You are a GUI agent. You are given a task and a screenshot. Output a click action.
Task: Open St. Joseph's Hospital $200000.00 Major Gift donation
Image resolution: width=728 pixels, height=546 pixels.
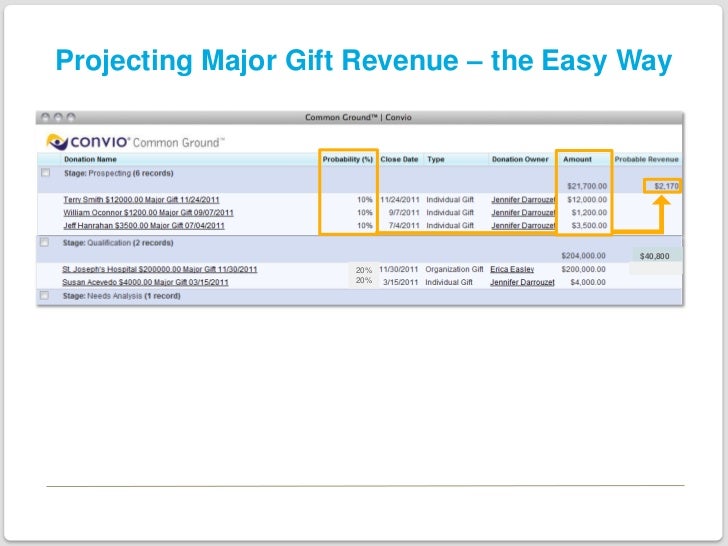click(160, 269)
